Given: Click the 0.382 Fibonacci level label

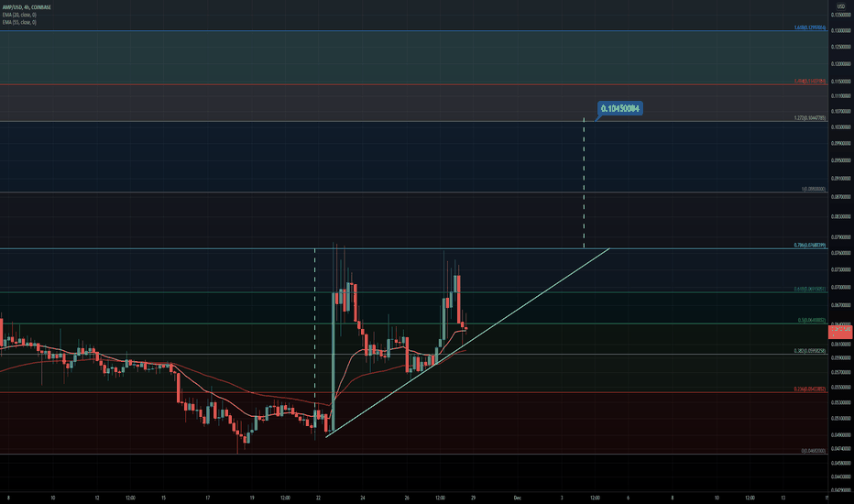Looking at the screenshot, I should coord(810,351).
